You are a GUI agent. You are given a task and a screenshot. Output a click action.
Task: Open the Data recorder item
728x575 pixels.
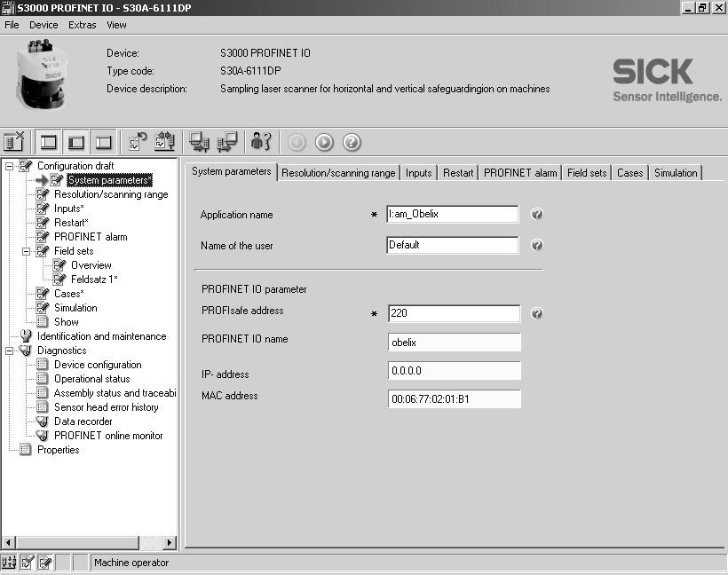click(x=83, y=421)
